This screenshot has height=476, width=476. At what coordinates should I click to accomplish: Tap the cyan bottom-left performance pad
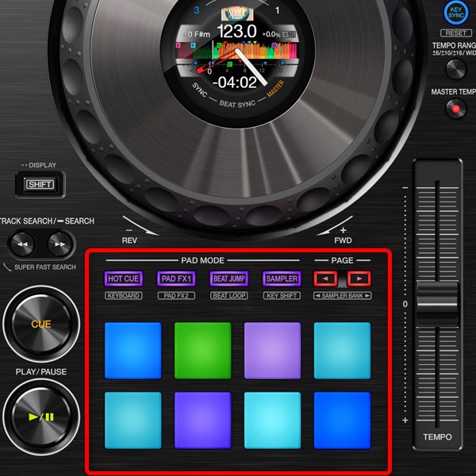coord(133,420)
